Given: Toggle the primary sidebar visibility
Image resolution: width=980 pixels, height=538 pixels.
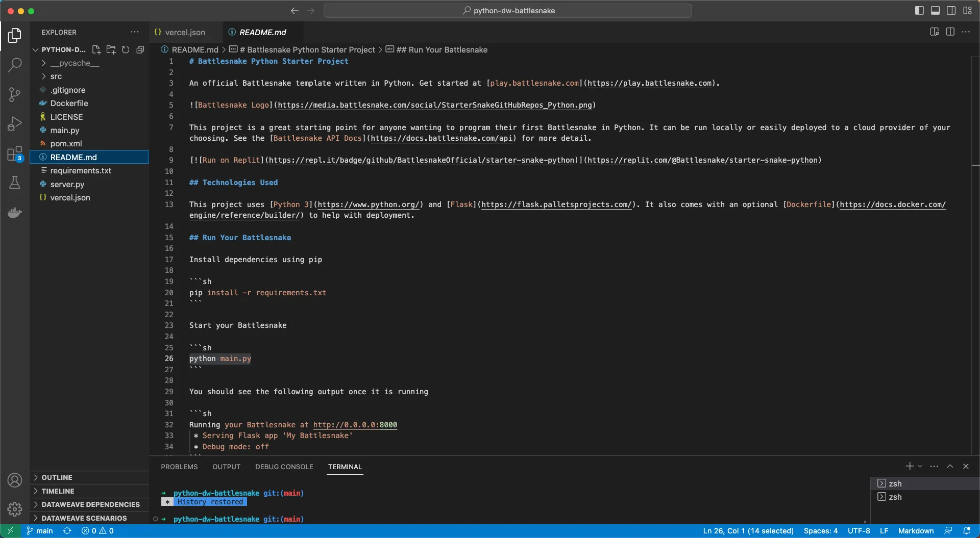Looking at the screenshot, I should 919,11.
